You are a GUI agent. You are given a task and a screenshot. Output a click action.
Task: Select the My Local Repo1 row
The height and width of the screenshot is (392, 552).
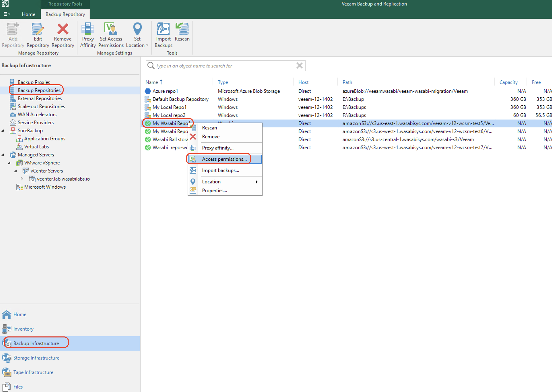click(346, 107)
